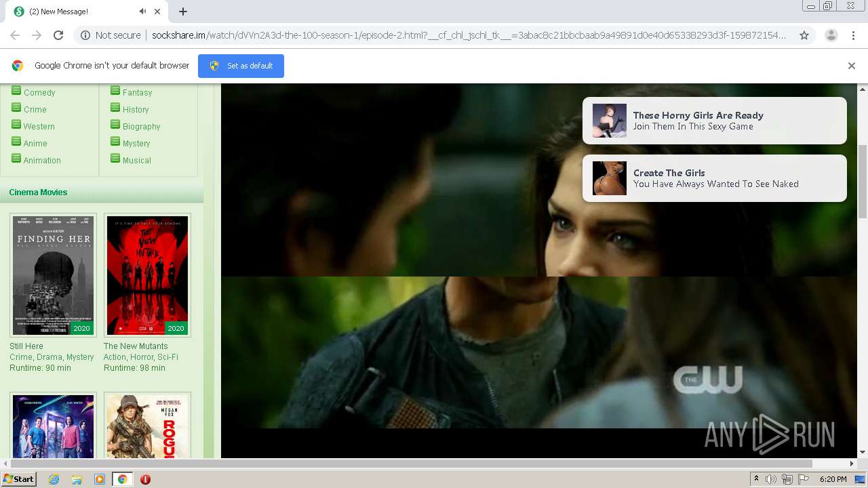Open the Biography genre link

coord(142,127)
